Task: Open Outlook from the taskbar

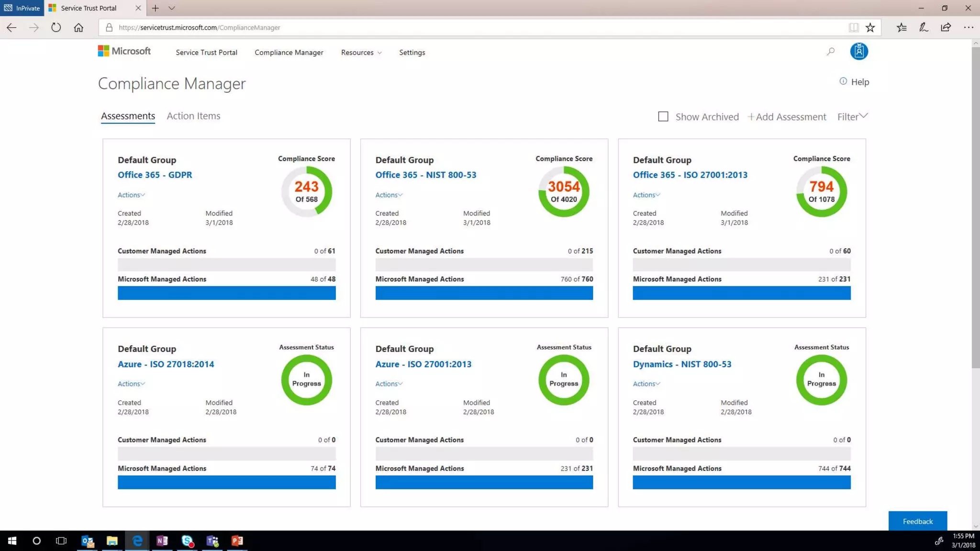Action: point(87,541)
